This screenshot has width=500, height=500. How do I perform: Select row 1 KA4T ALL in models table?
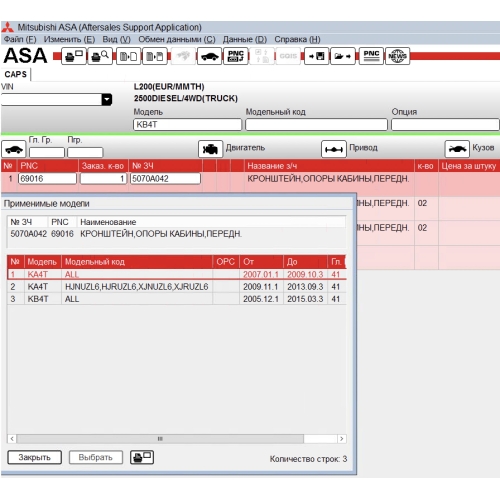pos(177,274)
